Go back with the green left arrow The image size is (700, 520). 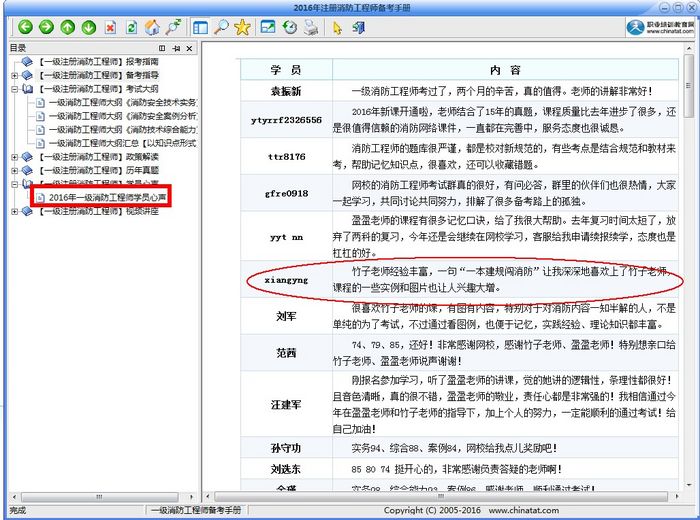tap(25, 27)
